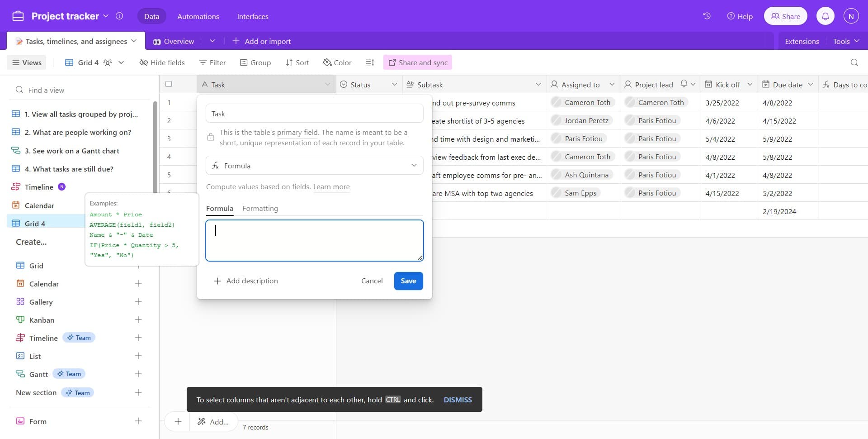Click the notifications bell icon
The height and width of the screenshot is (439, 868).
click(825, 16)
